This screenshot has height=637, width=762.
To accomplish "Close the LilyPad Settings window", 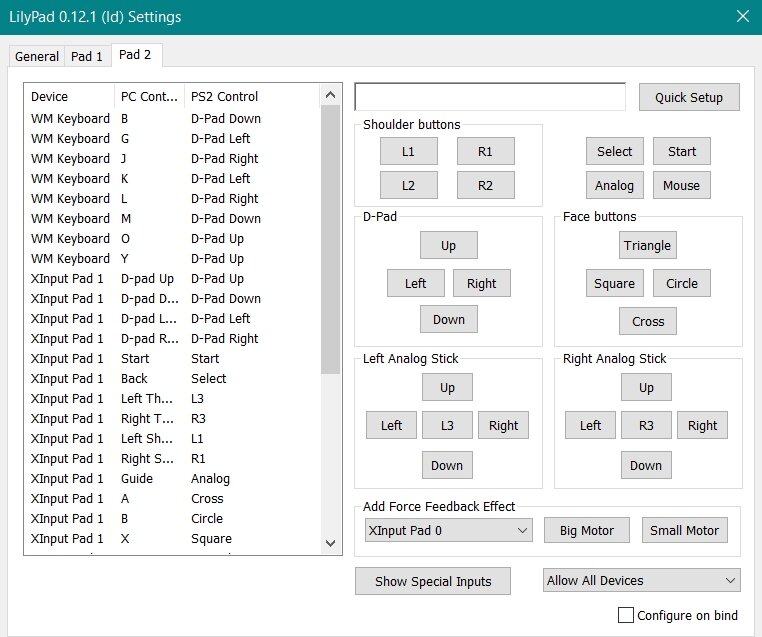I will (x=743, y=17).
